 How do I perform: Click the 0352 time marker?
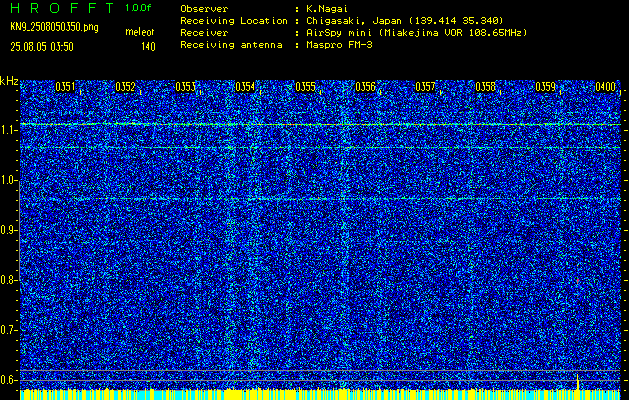pos(125,87)
